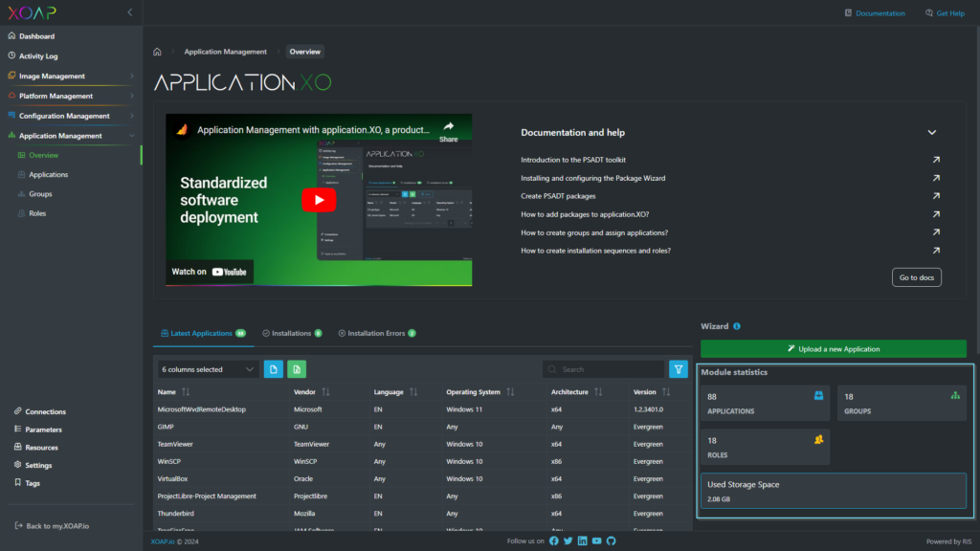Select the MicrosoftWvdRemoteDesktop row
The width and height of the screenshot is (980, 551).
point(422,409)
